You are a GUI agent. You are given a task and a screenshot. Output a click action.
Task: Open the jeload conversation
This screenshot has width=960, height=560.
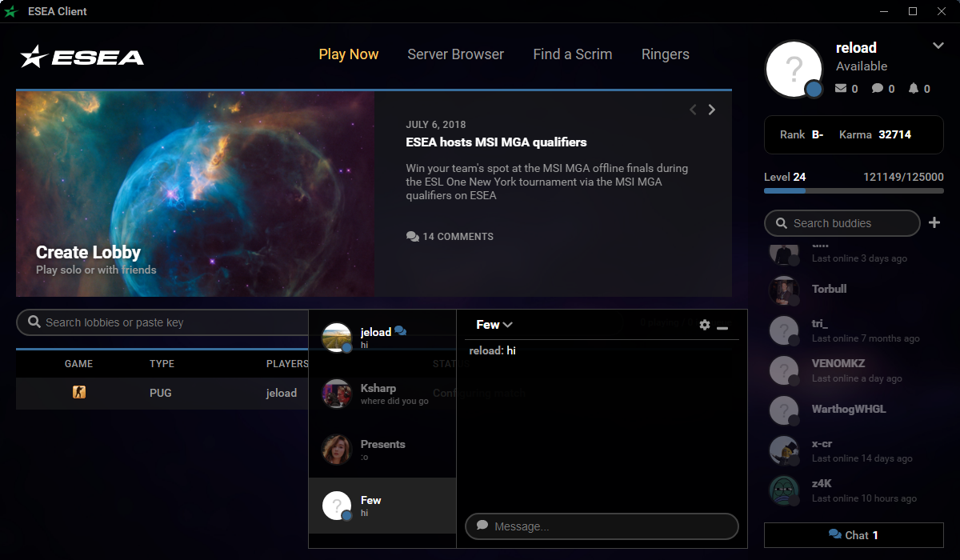point(382,338)
